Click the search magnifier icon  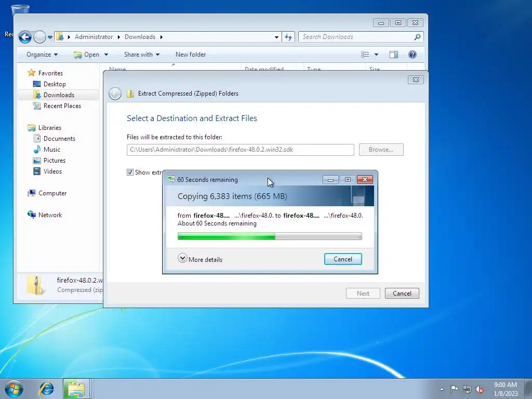tap(417, 37)
